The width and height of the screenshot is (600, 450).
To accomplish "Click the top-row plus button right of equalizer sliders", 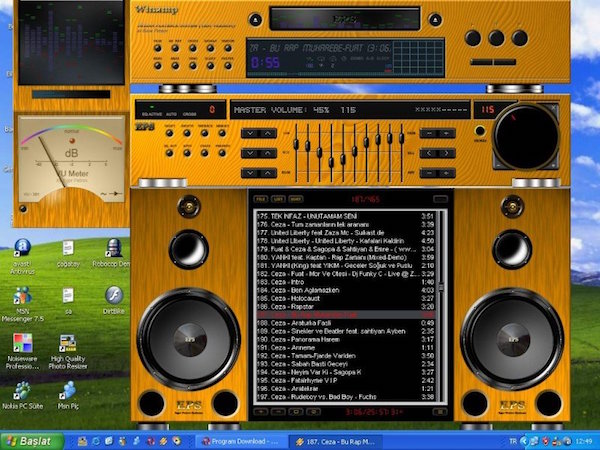I will click(x=446, y=133).
